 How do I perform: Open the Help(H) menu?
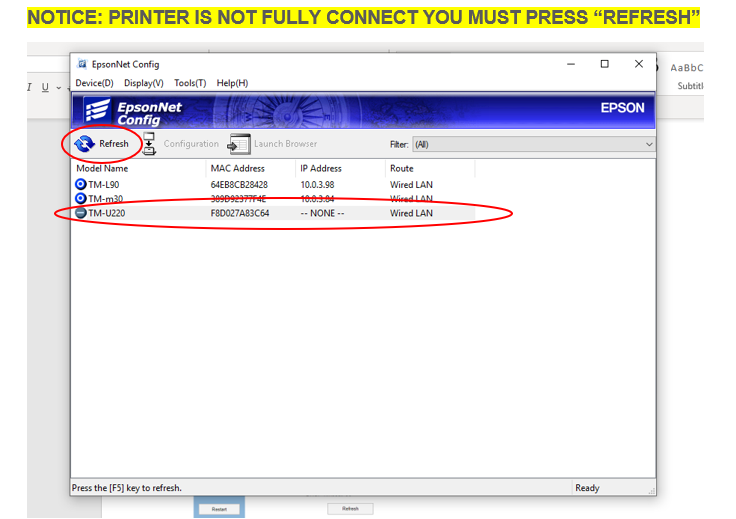pyautogui.click(x=232, y=83)
